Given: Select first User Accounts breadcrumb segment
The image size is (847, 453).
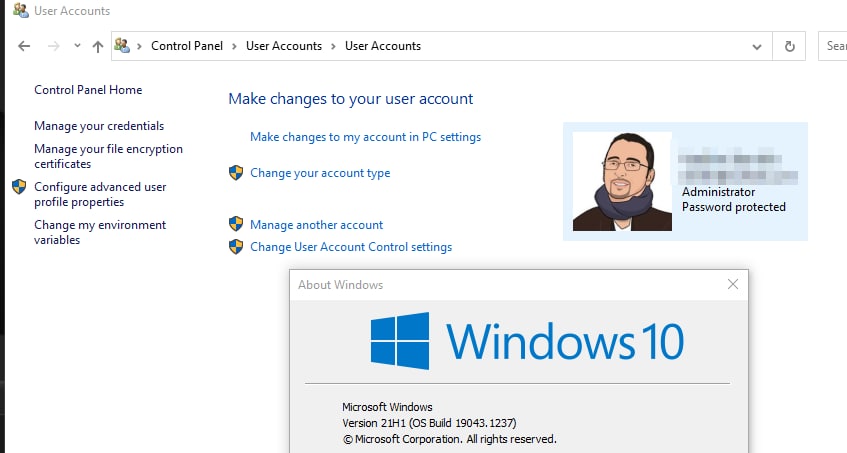Looking at the screenshot, I should [x=284, y=46].
